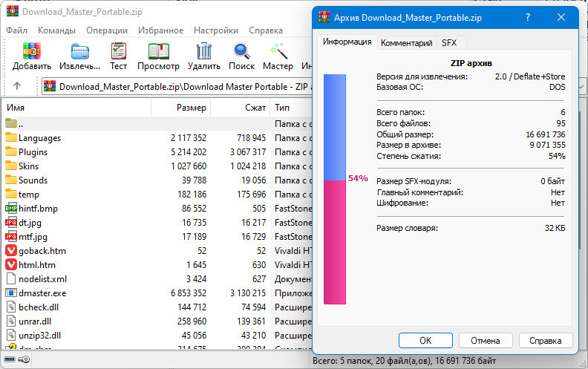Click the parent folder '..' row
588x369 pixels.
click(x=157, y=124)
